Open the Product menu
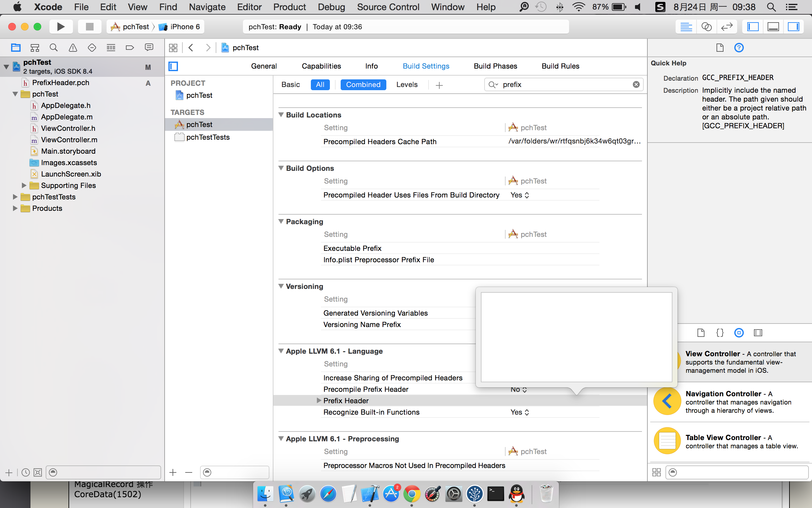 (289, 7)
